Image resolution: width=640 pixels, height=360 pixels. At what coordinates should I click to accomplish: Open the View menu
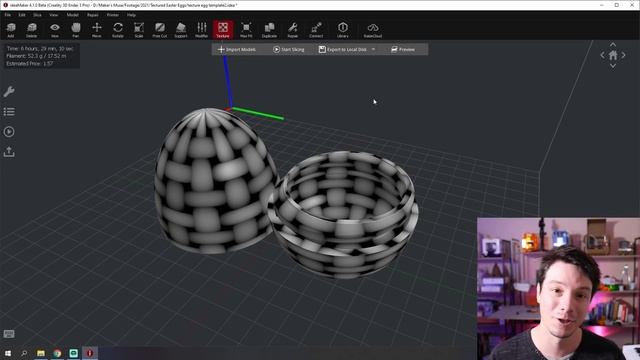pos(53,15)
